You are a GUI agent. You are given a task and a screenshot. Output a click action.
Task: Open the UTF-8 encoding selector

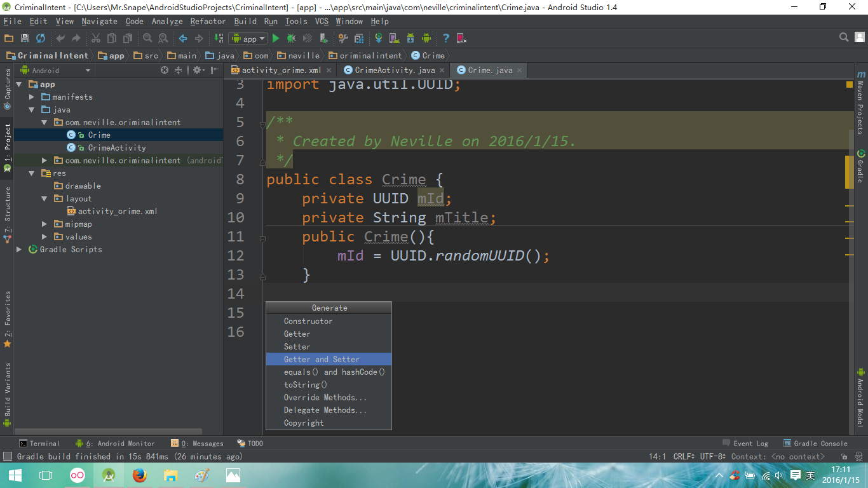(713, 456)
